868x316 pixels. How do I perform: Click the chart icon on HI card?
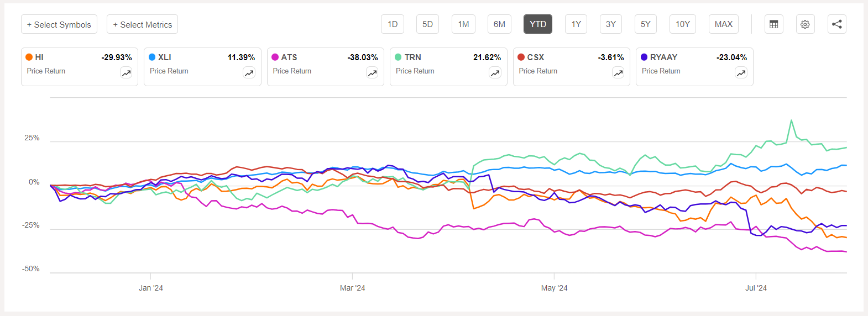126,73
